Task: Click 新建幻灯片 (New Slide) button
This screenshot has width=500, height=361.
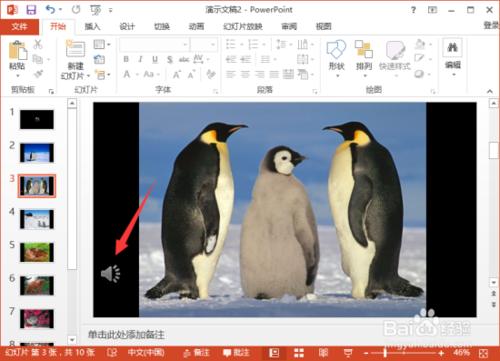Action: point(75,60)
